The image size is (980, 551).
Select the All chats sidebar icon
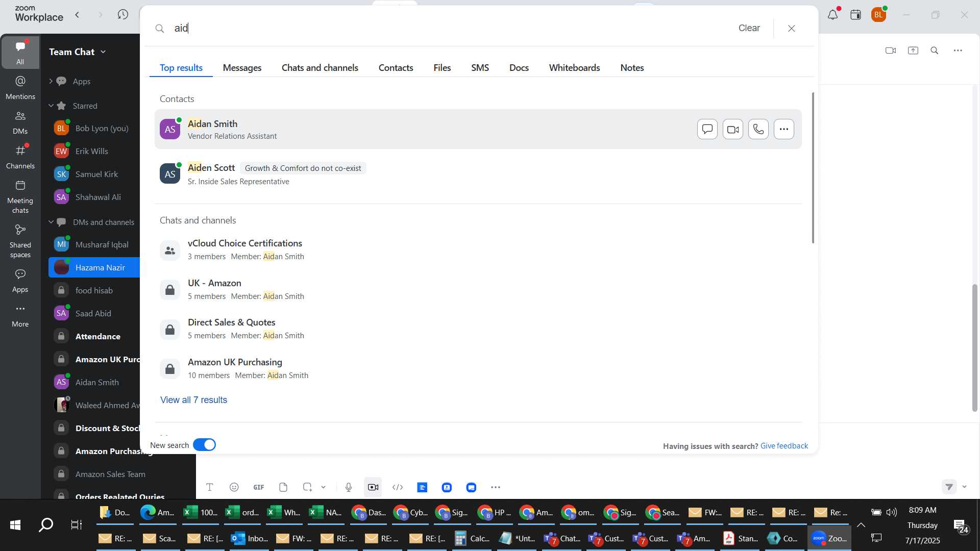pos(20,53)
